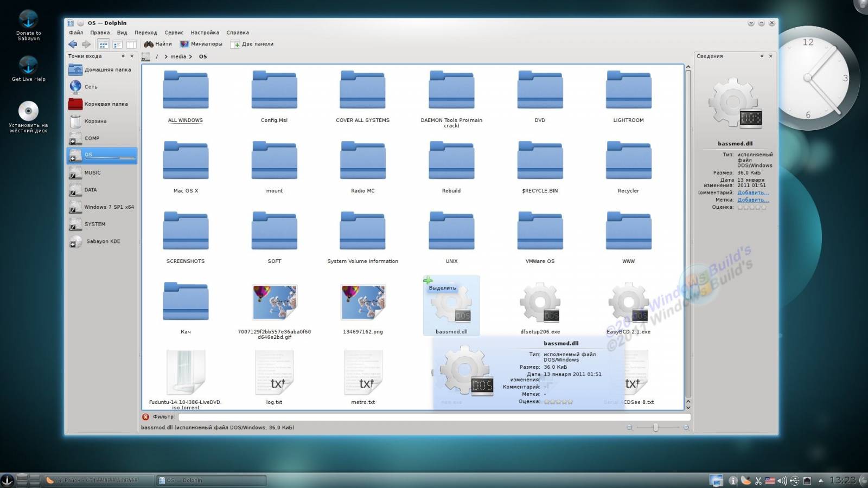Open Donate to Sabayon desktop icon
The image size is (868, 488).
click(28, 25)
